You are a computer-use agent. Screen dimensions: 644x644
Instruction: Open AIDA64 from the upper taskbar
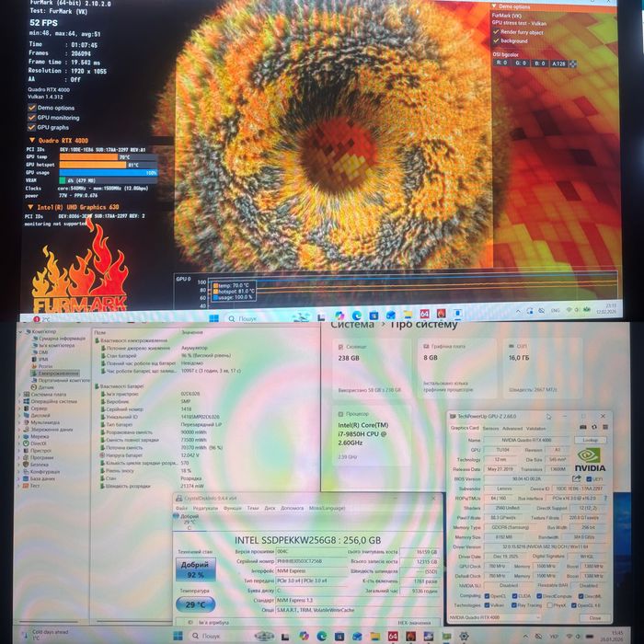pos(424,314)
